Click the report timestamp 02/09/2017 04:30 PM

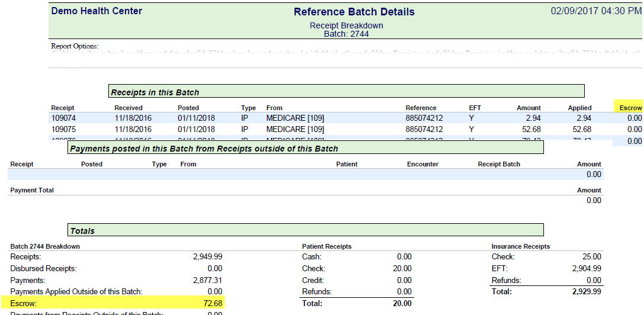tap(596, 11)
